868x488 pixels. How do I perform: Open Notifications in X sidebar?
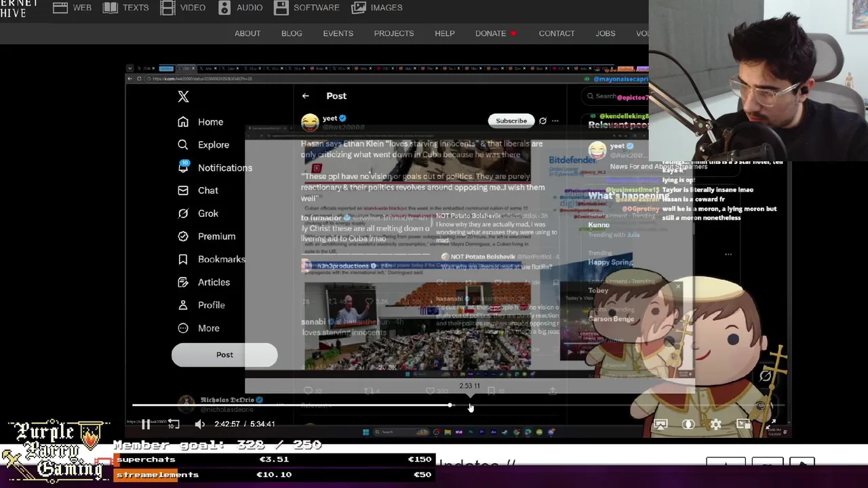[x=215, y=167]
